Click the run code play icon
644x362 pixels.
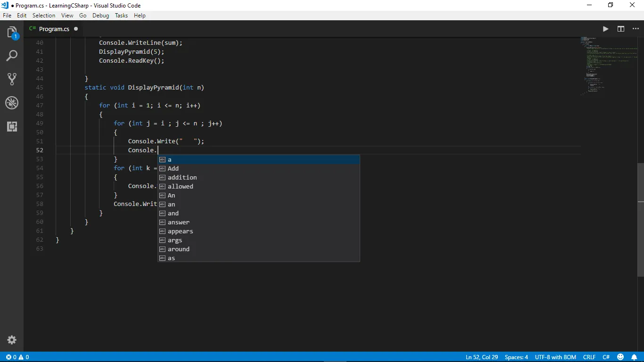606,29
